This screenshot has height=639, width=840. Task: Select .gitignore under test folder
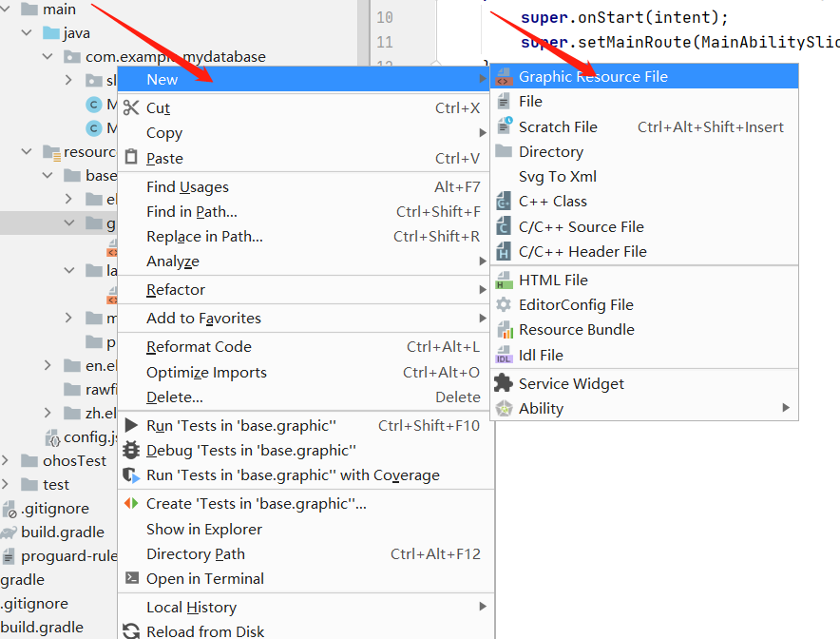(55, 508)
